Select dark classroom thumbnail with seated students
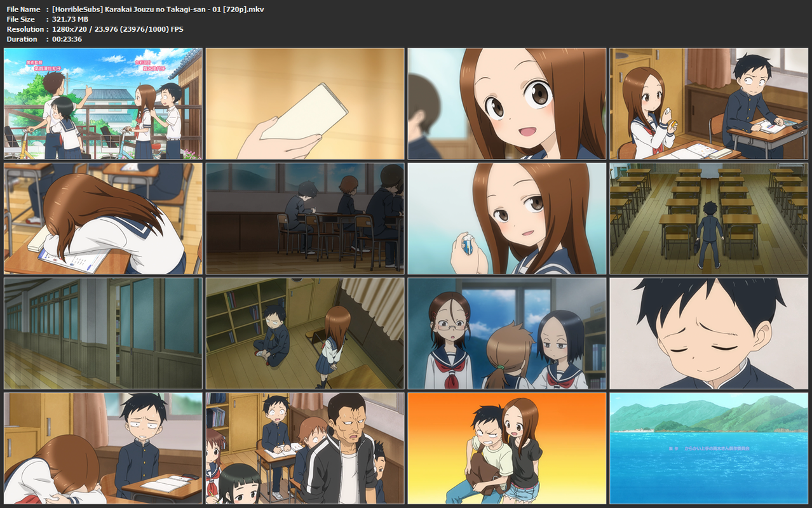Viewport: 812px width, 508px height. pos(305,218)
